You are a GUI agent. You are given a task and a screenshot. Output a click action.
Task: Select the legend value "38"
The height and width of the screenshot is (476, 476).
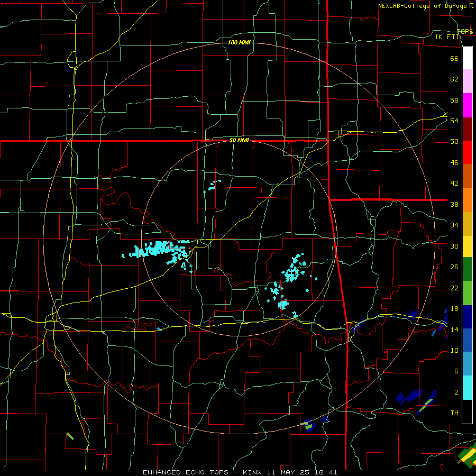[x=454, y=204]
